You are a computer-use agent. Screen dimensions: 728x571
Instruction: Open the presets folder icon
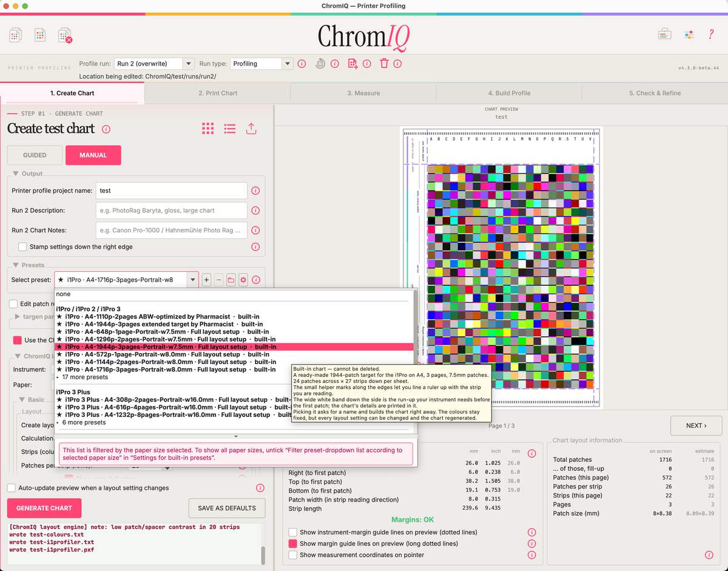pos(231,280)
